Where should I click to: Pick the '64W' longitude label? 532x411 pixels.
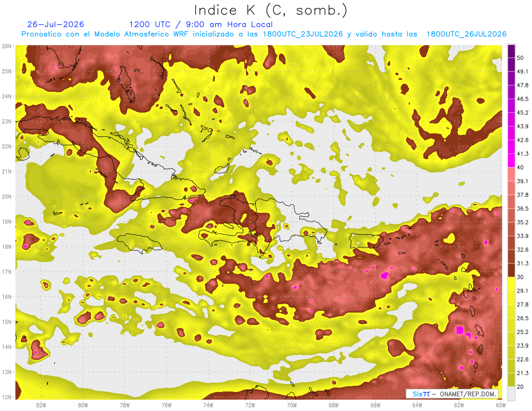(417, 405)
